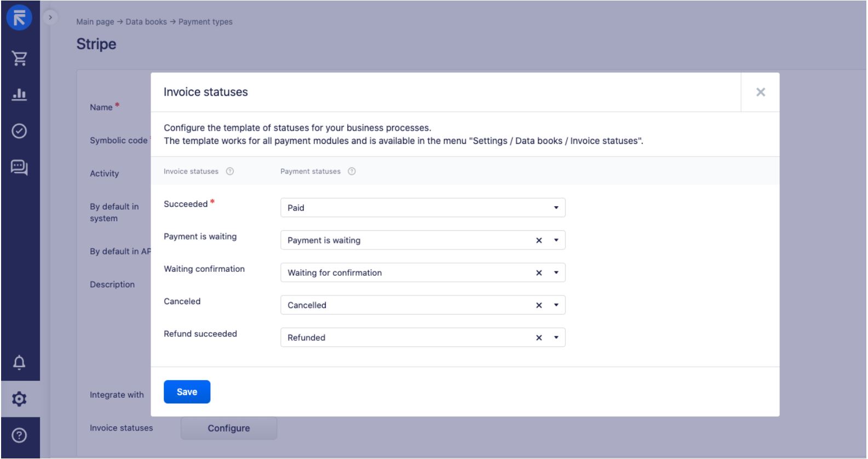
Task: Go to Data books breadcrumb link
Action: pyautogui.click(x=146, y=22)
